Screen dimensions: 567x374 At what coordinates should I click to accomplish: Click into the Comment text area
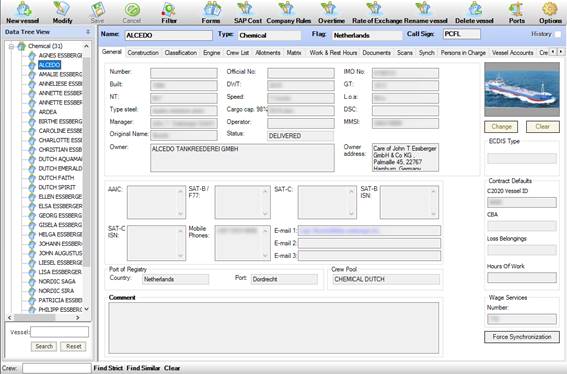click(x=274, y=328)
